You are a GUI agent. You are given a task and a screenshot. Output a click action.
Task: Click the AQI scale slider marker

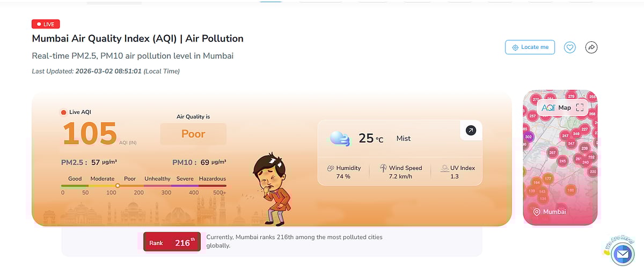pos(118,185)
